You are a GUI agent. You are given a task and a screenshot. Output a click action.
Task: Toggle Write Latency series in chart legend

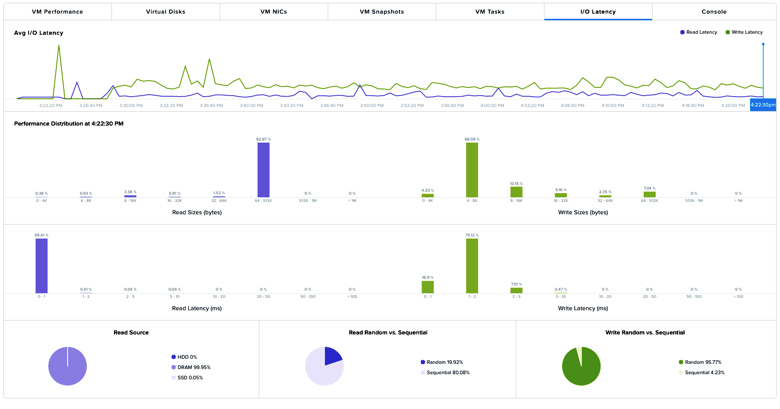pos(746,32)
